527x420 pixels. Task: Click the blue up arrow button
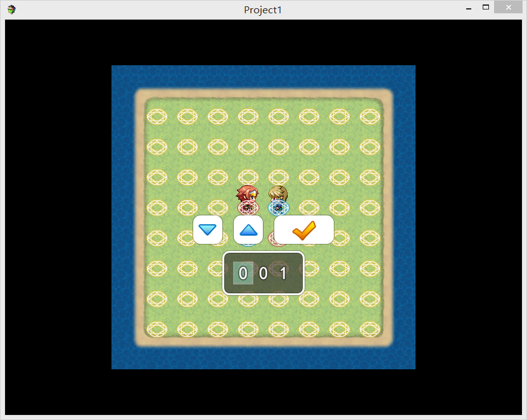[x=248, y=229]
